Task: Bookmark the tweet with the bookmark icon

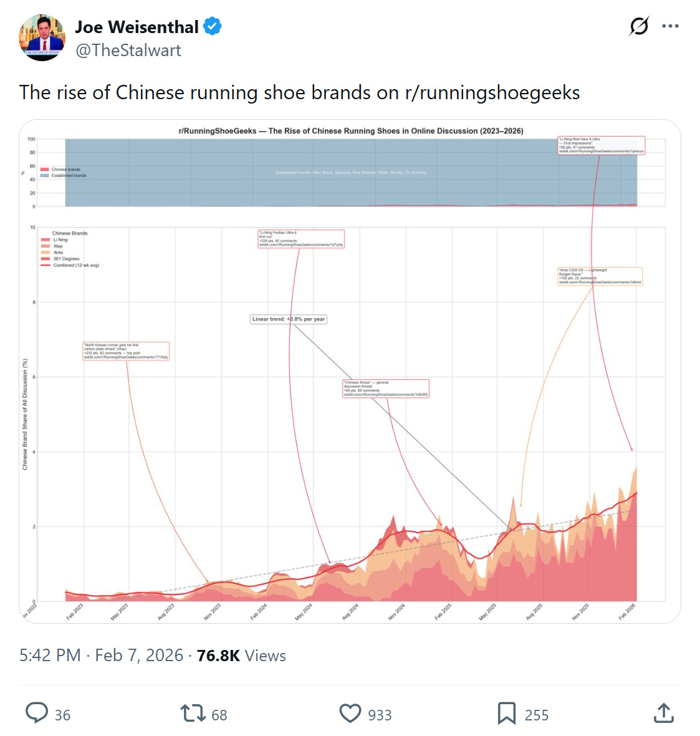Action: [507, 714]
